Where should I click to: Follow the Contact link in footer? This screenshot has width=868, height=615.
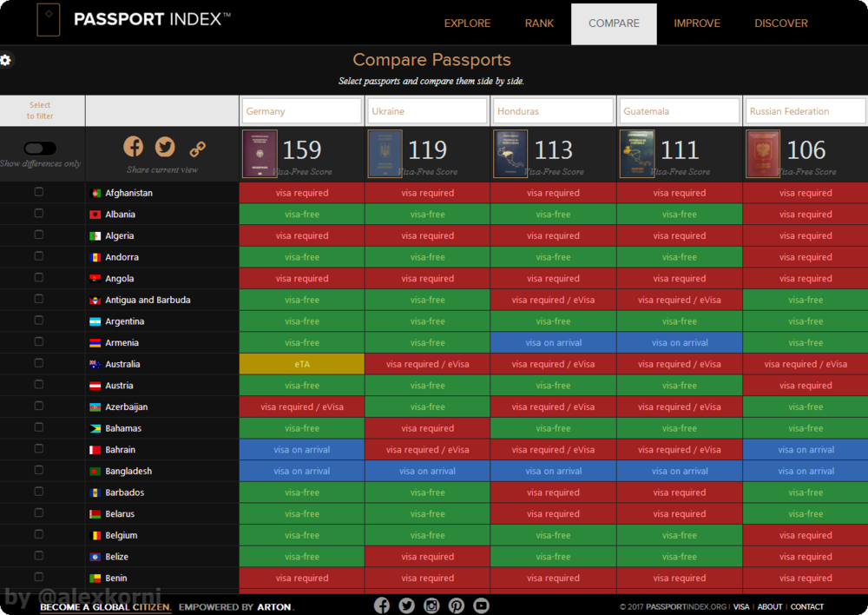(806, 606)
